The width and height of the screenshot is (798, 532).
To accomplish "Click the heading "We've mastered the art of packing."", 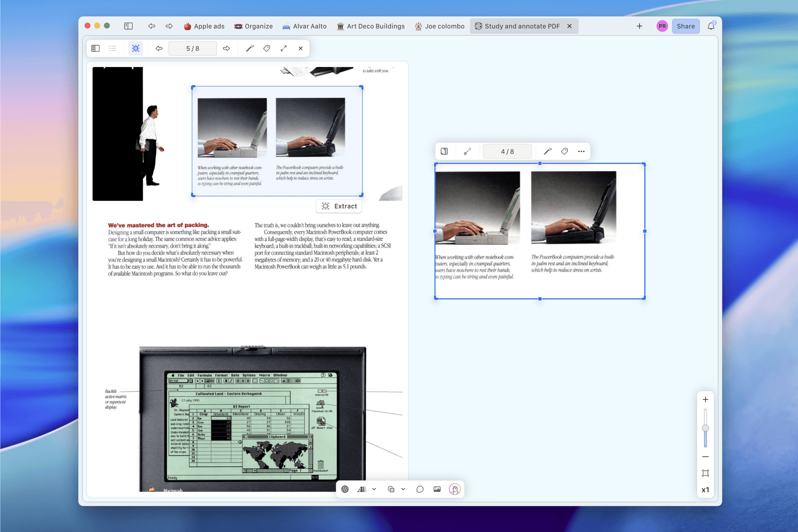I will pyautogui.click(x=158, y=225).
